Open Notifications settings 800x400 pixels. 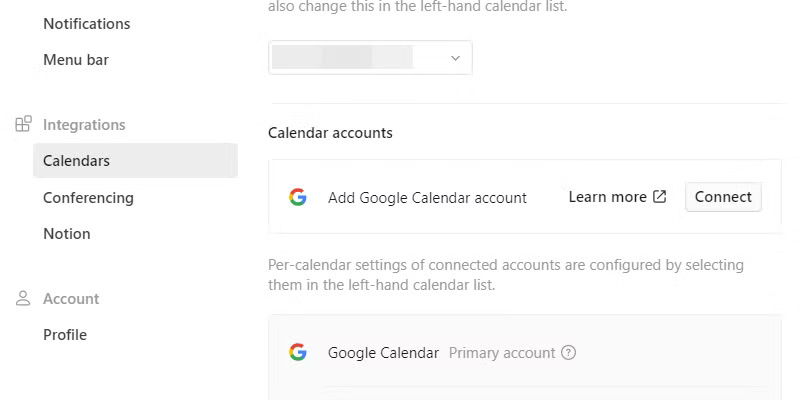point(86,24)
